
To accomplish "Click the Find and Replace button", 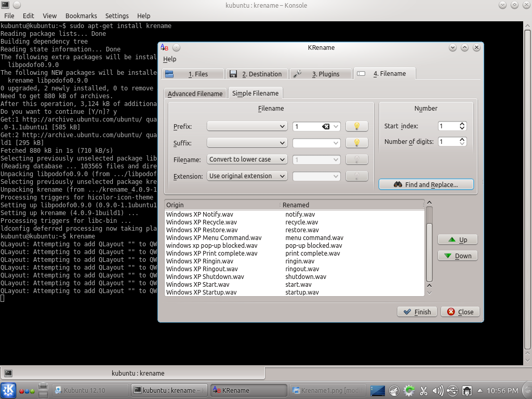I will [x=426, y=184].
